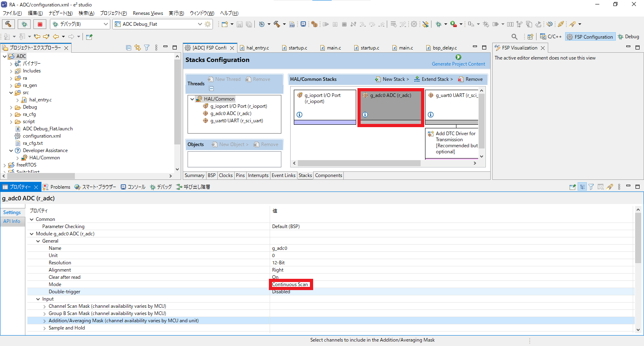Click the New wizard toolbar icon
The image size is (644, 346).
click(225, 24)
